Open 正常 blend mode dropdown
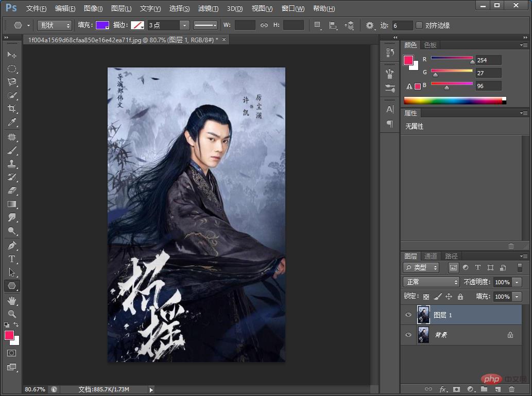This screenshot has width=532, height=396. (x=431, y=282)
